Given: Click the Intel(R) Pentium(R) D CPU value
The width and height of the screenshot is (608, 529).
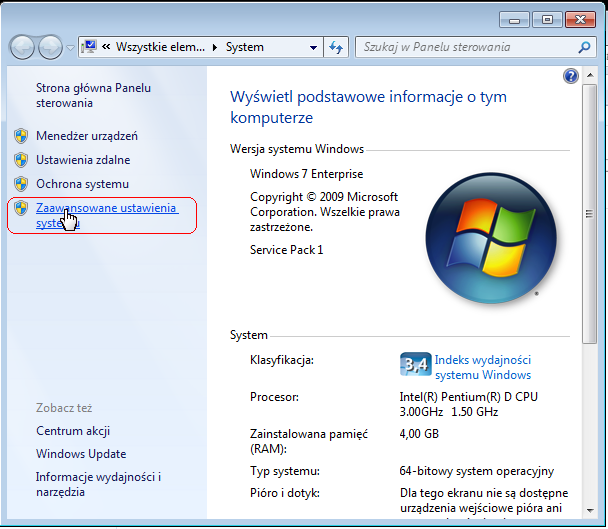Looking at the screenshot, I should point(468,405).
